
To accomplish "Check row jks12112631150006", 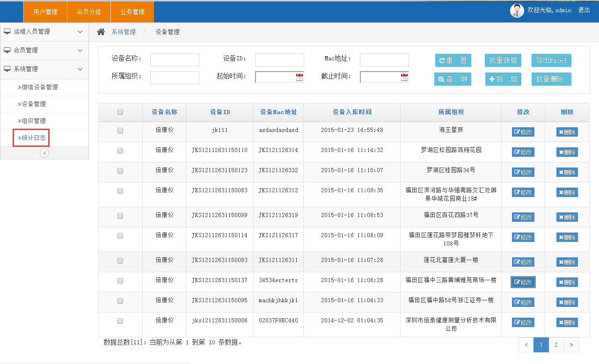I will tap(120, 321).
